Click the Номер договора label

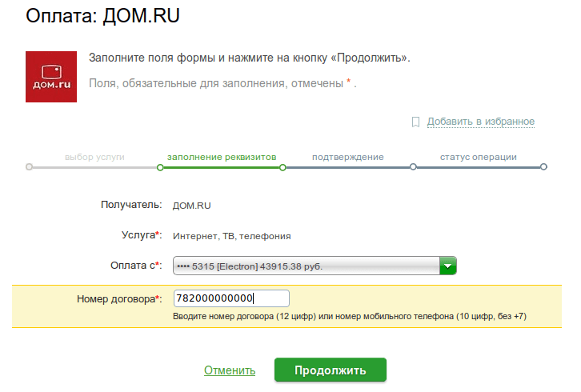[x=119, y=298]
